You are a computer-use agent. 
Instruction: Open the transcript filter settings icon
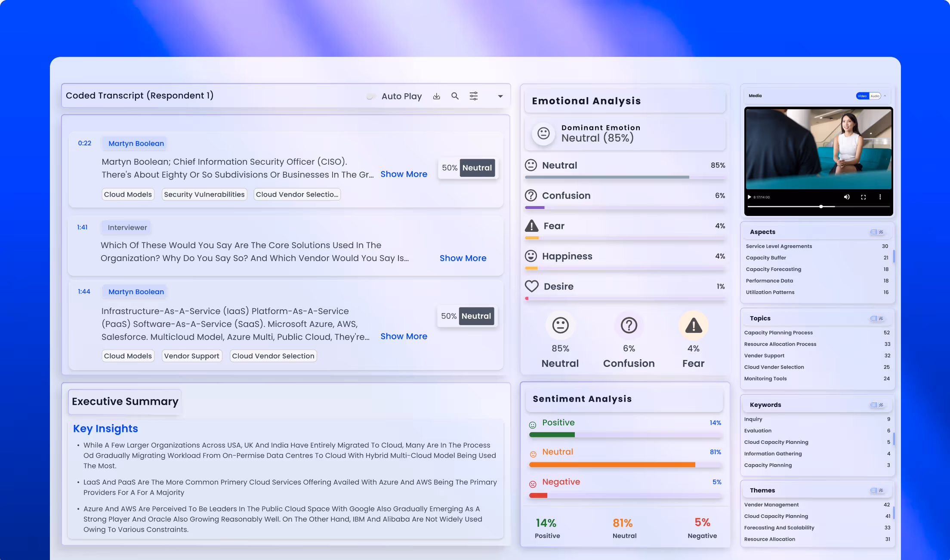pos(473,96)
